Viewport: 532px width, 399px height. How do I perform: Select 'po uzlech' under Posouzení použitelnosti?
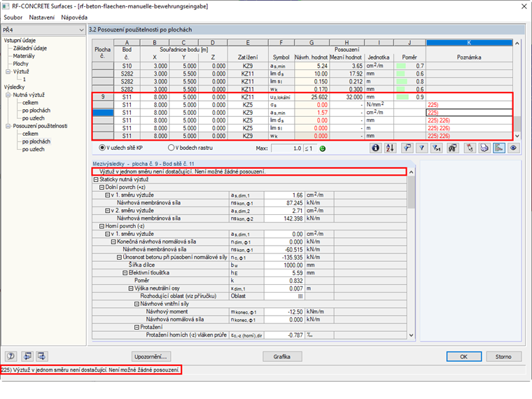pos(34,149)
